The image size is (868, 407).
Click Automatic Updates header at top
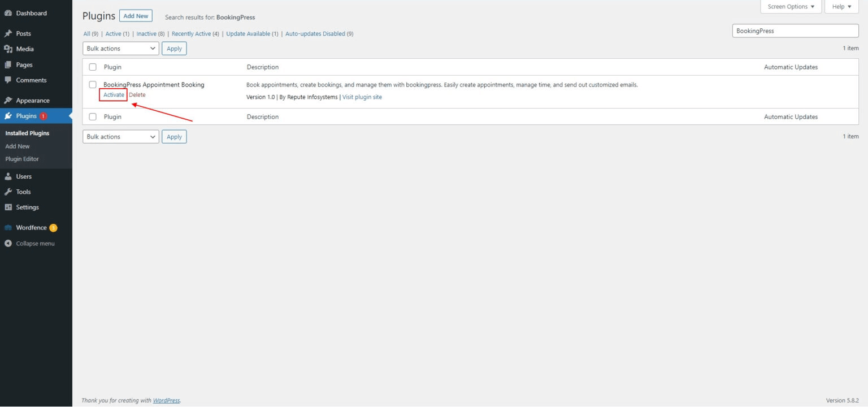(x=791, y=67)
